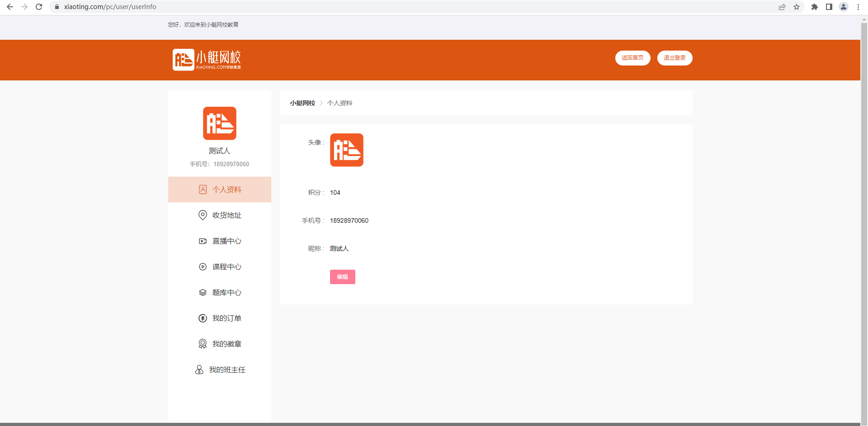The image size is (868, 426).
Task: Go back using the browser back arrow
Action: point(10,7)
